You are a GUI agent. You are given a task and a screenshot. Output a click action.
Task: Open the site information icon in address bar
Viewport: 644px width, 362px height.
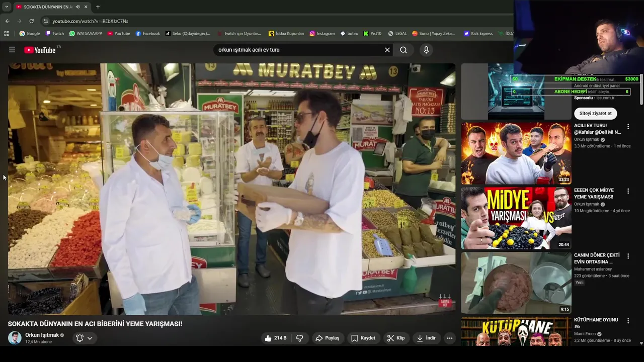46,21
